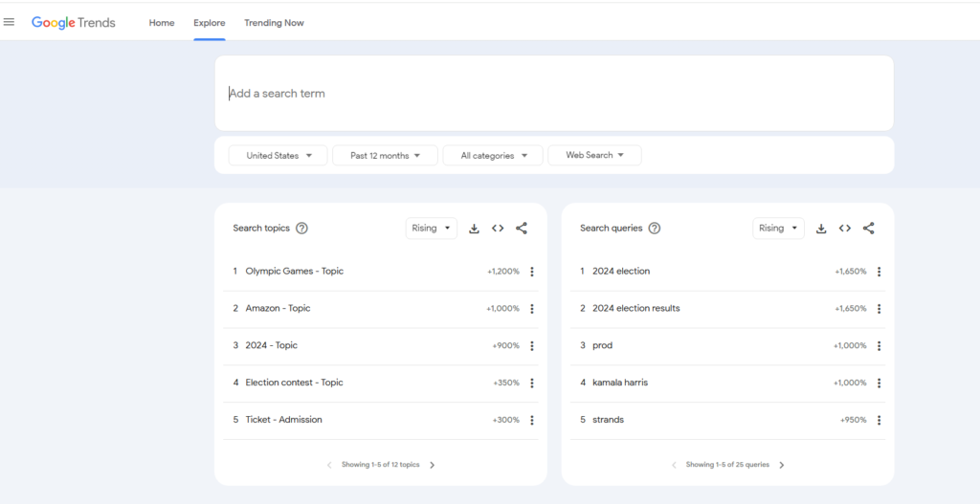The image size is (980, 504).
Task: Open help icon next to Search queries
Action: coord(655,228)
